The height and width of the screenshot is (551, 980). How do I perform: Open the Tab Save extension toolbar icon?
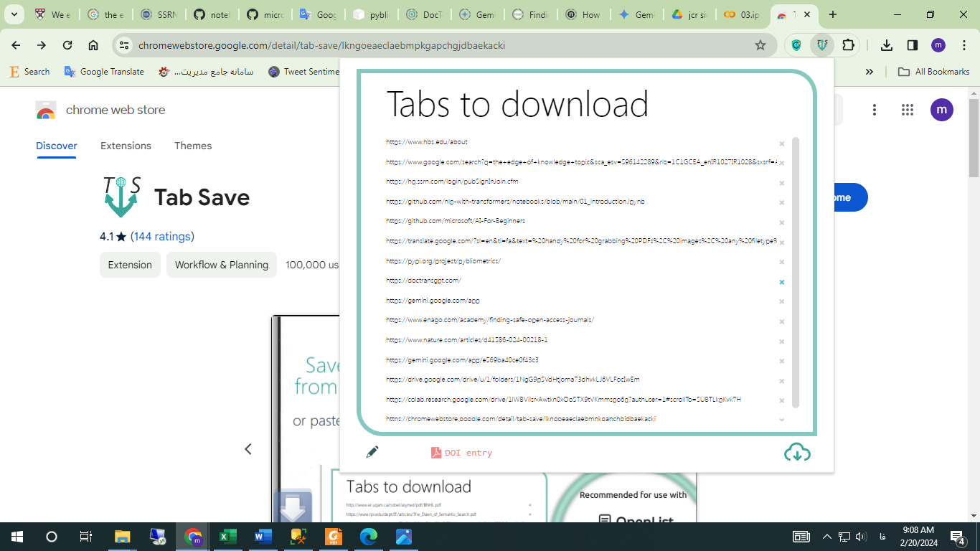(822, 45)
